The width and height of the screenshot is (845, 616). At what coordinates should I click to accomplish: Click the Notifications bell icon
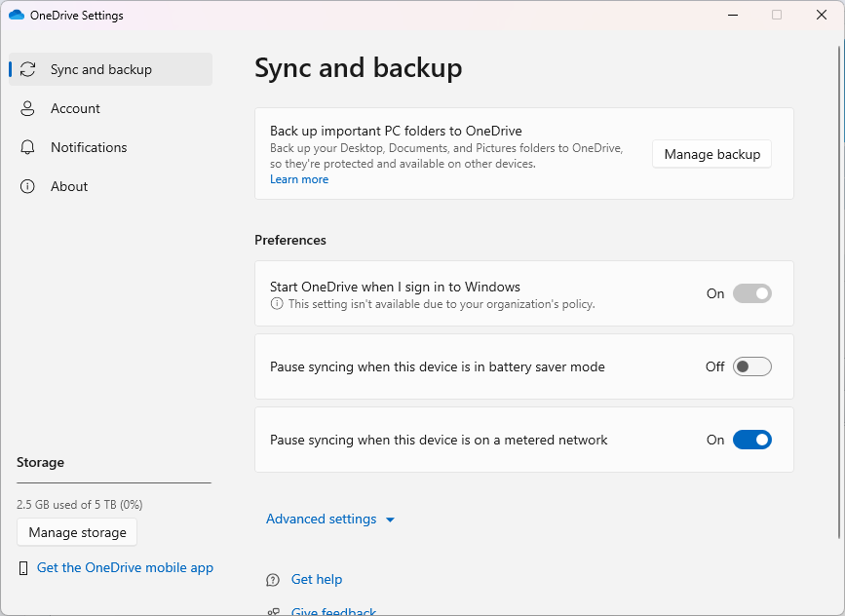(27, 147)
